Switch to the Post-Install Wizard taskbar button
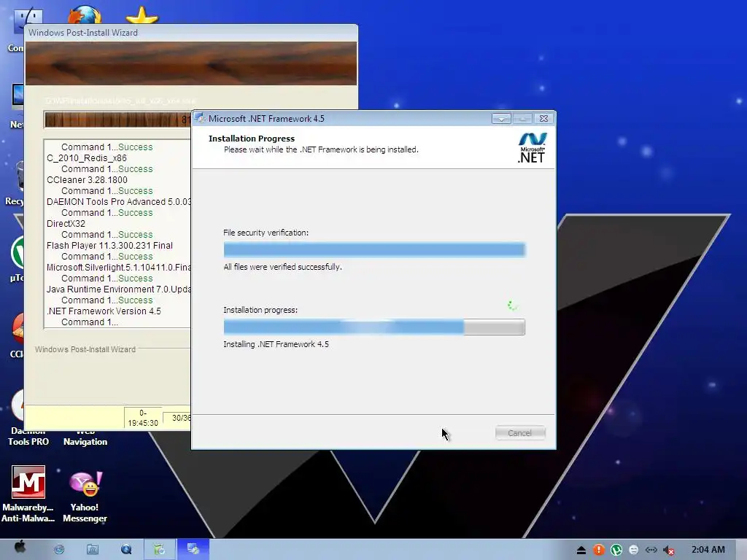Image resolution: width=747 pixels, height=560 pixels. pos(160,550)
